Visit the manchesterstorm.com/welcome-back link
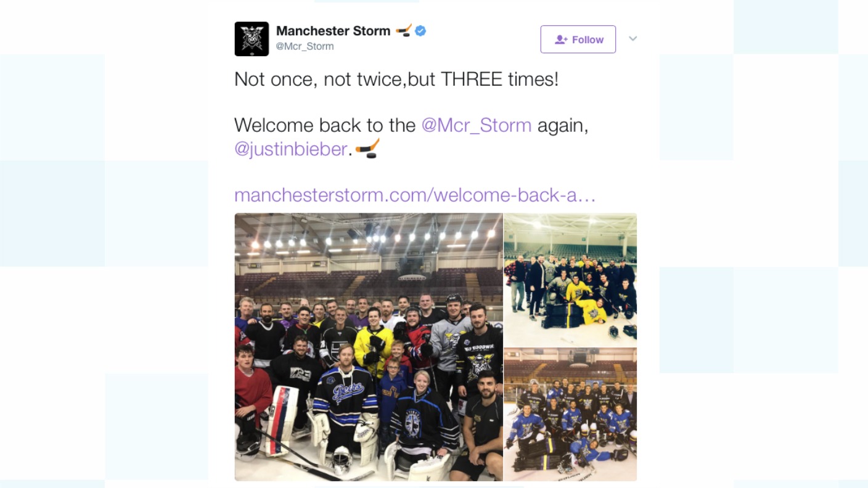Image resolution: width=868 pixels, height=488 pixels. pos(415,195)
